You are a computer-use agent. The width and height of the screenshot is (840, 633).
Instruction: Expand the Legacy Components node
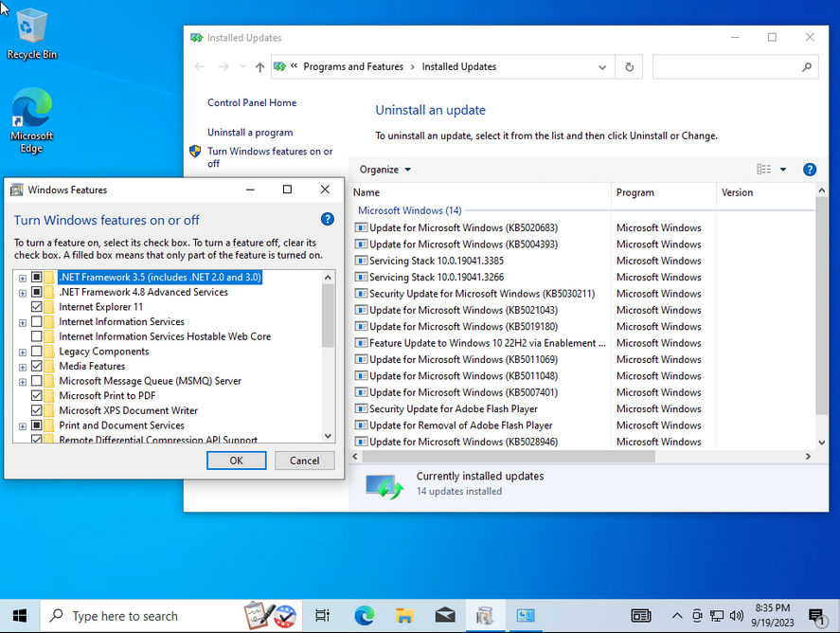click(23, 353)
